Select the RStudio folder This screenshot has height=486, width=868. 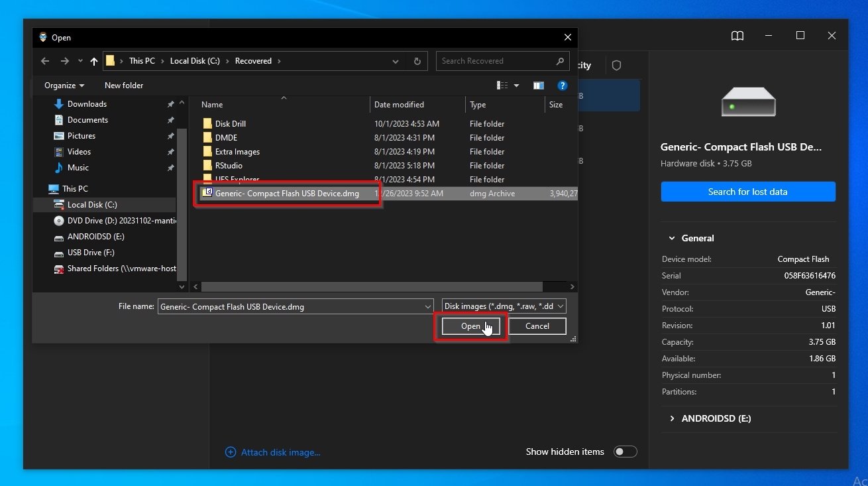[229, 166]
